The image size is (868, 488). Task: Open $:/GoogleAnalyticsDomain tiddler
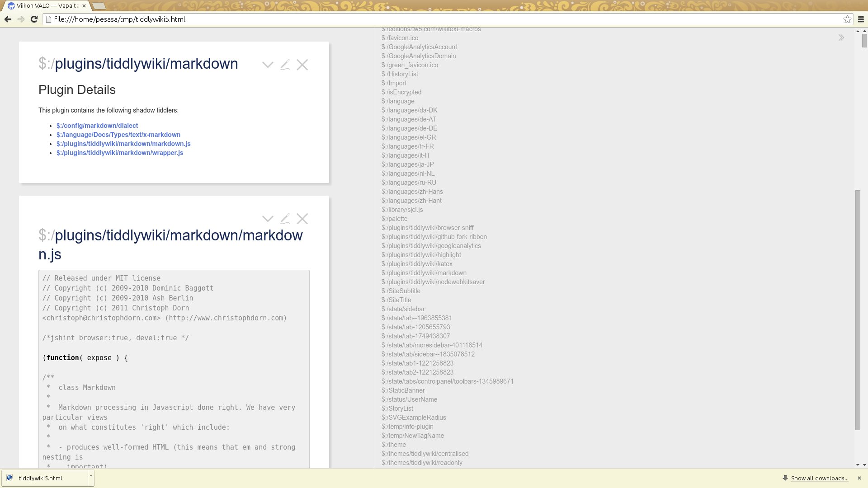click(x=419, y=56)
